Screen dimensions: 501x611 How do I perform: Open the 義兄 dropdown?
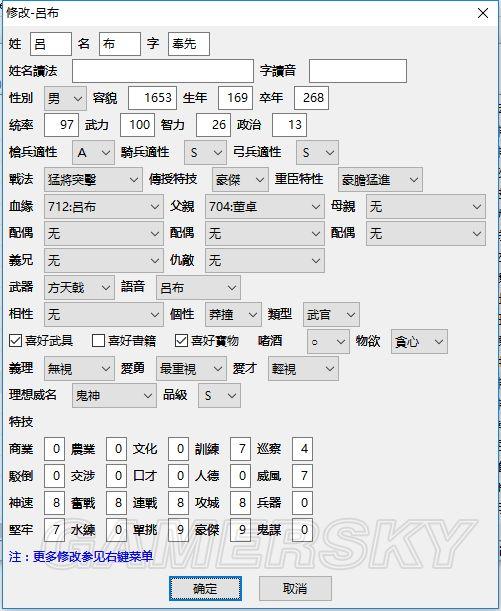pos(104,260)
